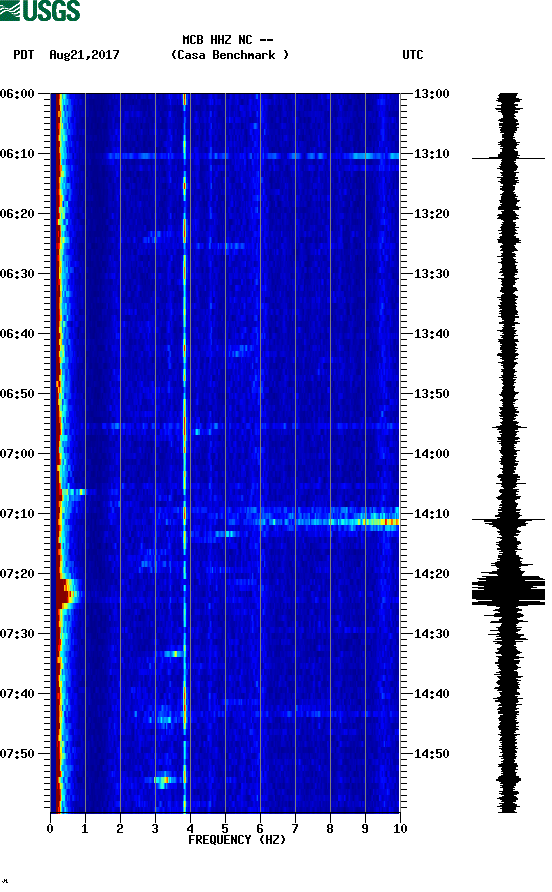Click the 07:40 PDT time label
This screenshot has height=892, width=552.
point(17,694)
